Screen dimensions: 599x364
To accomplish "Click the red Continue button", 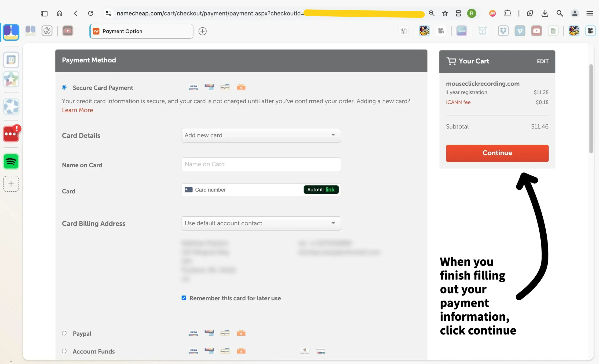I will [497, 153].
